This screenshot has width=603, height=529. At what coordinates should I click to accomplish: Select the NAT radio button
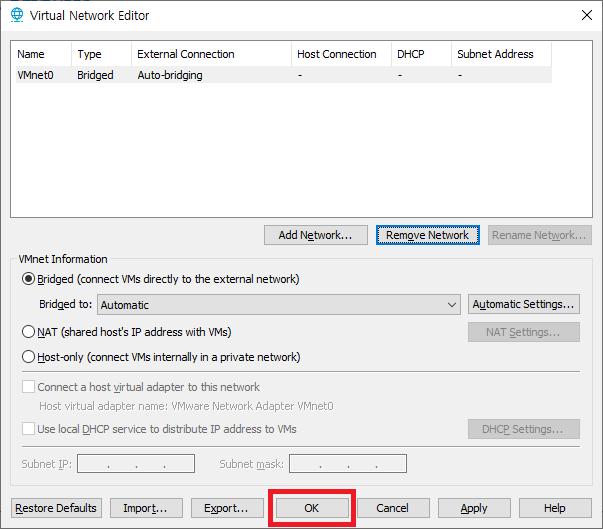tap(28, 332)
